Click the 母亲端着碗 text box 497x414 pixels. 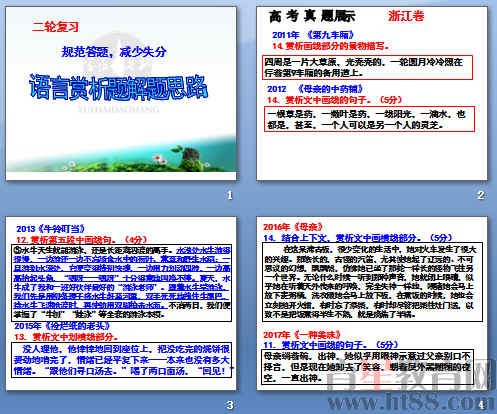pos(367,367)
